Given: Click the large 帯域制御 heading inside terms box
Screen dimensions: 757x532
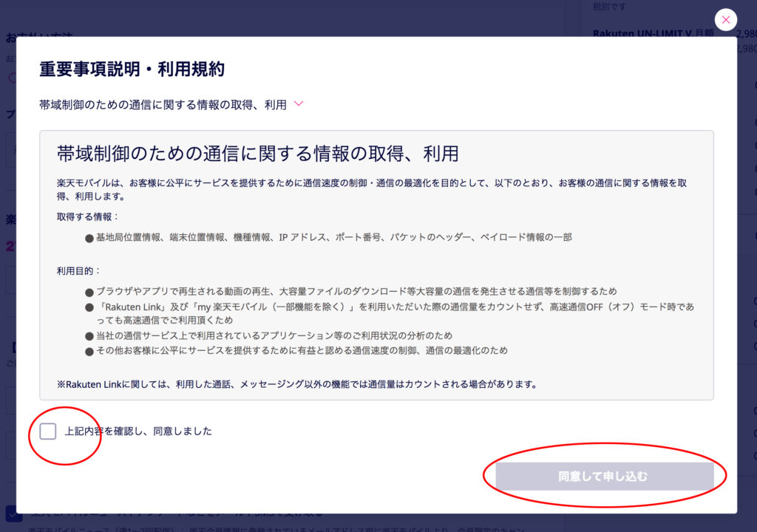Looking at the screenshot, I should point(257,154).
